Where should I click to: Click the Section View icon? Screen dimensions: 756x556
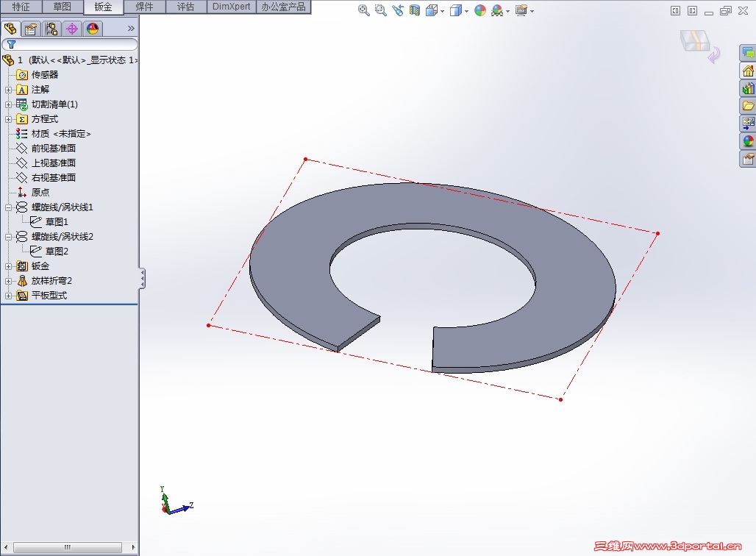[415, 10]
